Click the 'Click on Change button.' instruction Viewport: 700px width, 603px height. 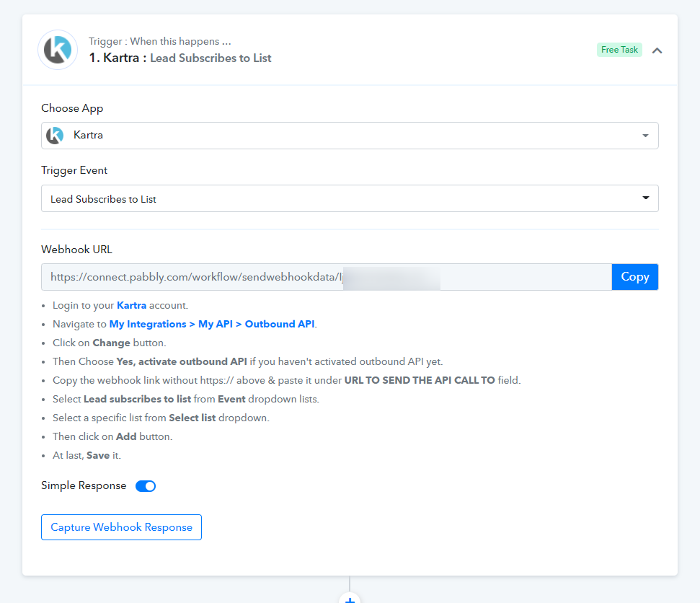point(110,343)
